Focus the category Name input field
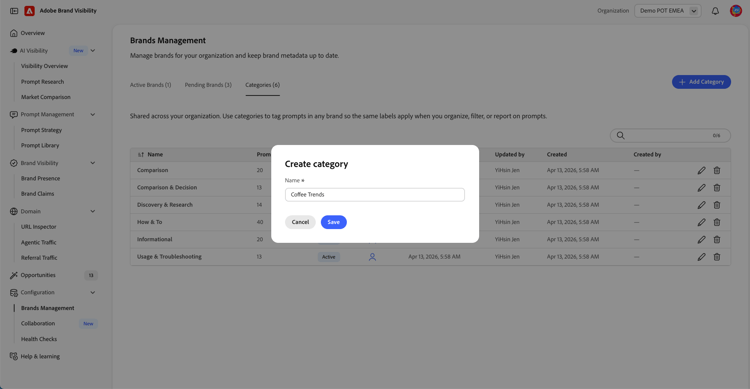 (375, 195)
